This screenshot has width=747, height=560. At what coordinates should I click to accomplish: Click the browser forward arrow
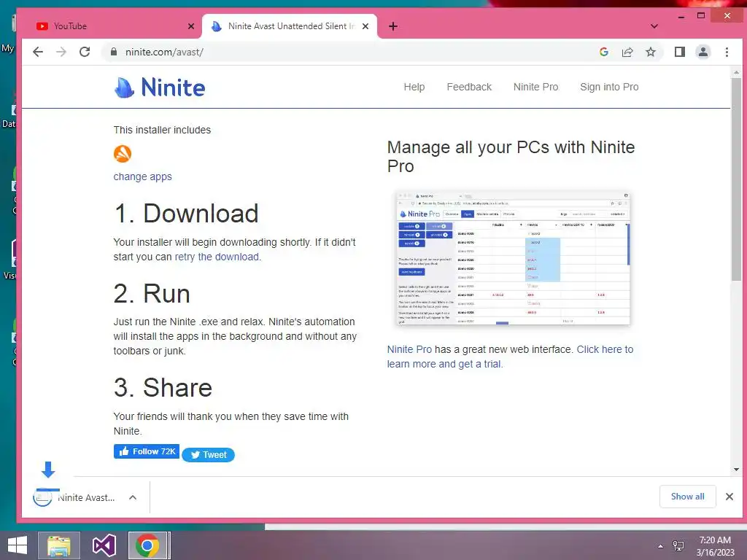pyautogui.click(x=61, y=52)
